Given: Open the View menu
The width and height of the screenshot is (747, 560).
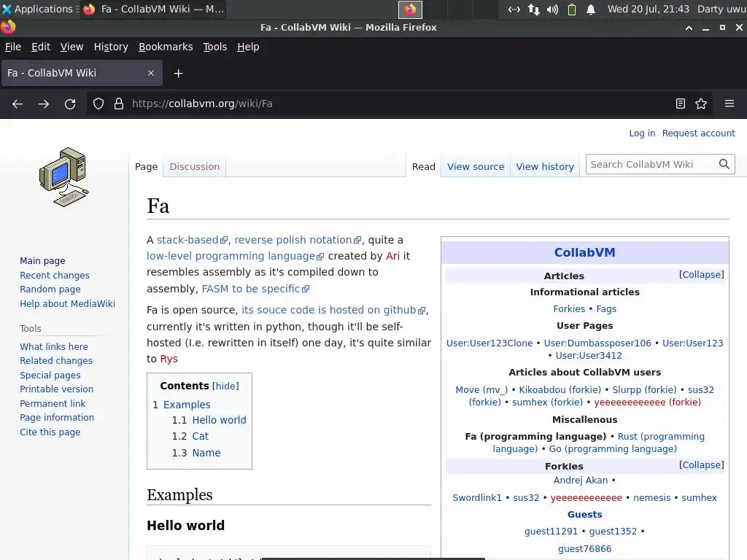Looking at the screenshot, I should click(72, 47).
